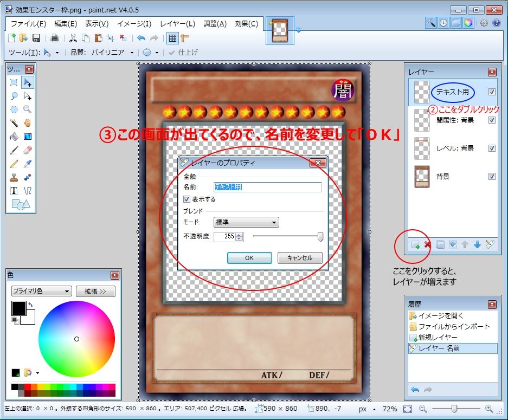Click the Paste clipboard icon

(98, 38)
